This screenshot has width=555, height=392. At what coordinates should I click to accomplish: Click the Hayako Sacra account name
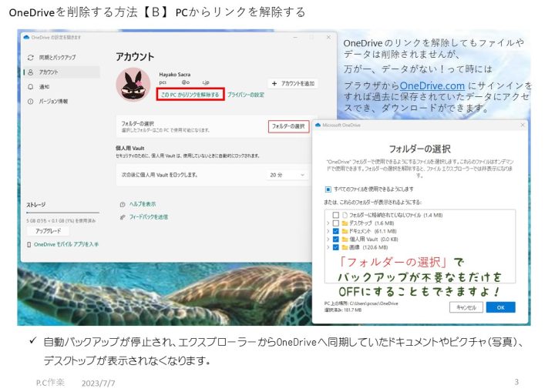pos(175,75)
